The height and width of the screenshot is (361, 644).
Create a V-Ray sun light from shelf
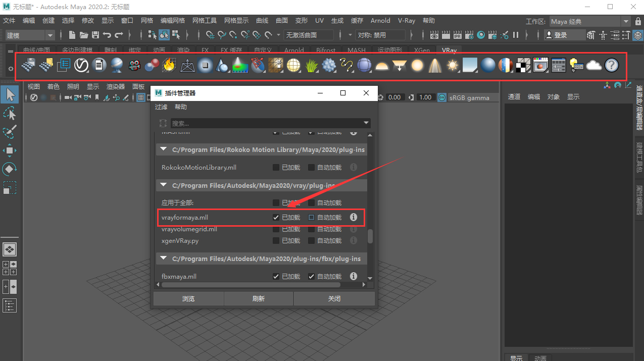[x=453, y=65]
